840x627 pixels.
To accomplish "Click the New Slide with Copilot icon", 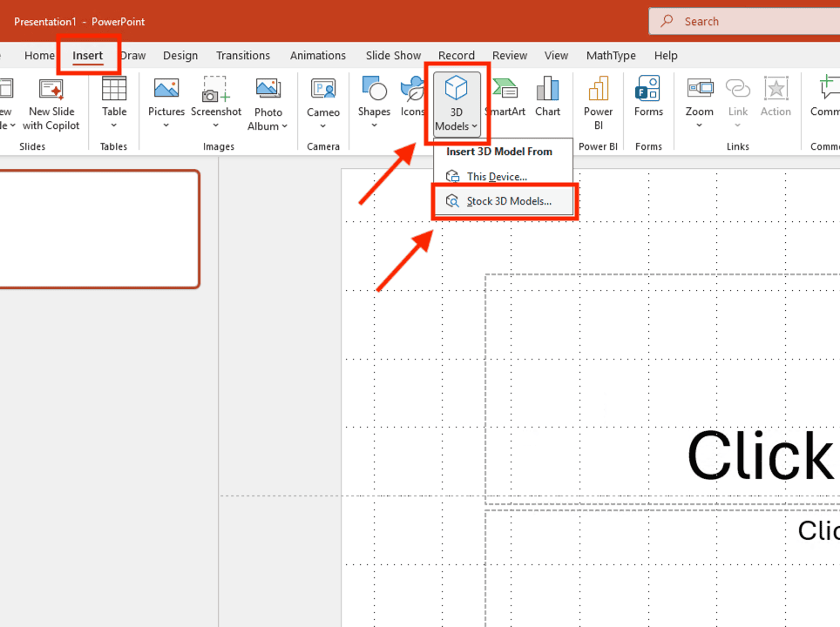I will click(x=51, y=89).
